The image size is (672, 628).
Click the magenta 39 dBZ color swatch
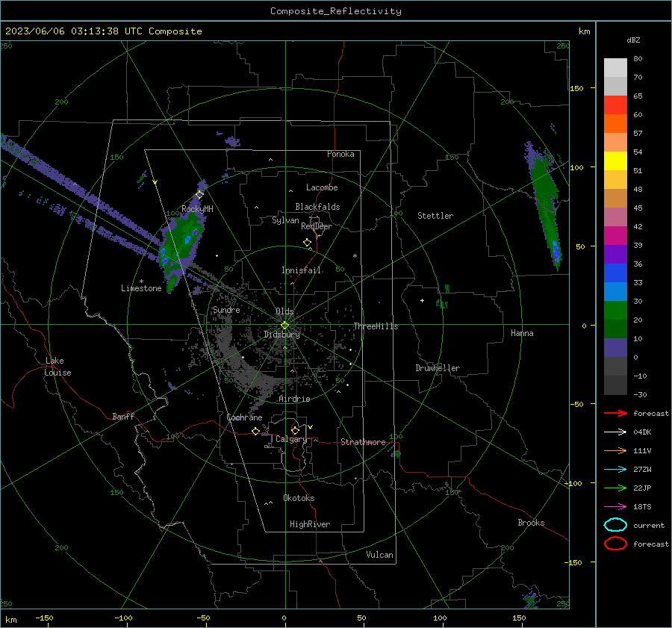click(615, 235)
